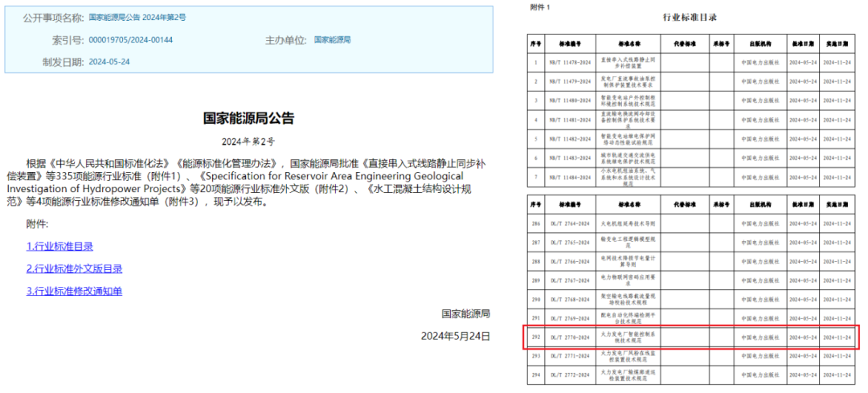The width and height of the screenshot is (868, 393).
Task: Click 国家能源局 beside the 主办单位 label
Action: (332, 40)
